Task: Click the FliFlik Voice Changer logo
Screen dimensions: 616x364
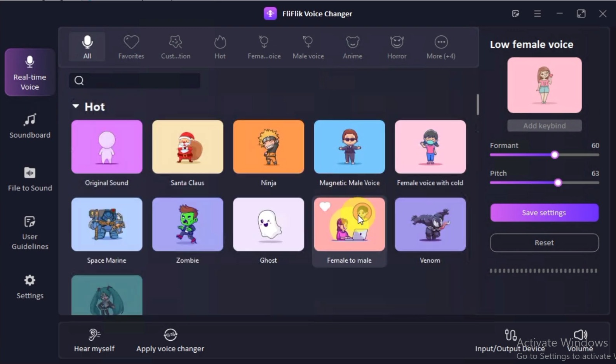Action: coord(270,14)
